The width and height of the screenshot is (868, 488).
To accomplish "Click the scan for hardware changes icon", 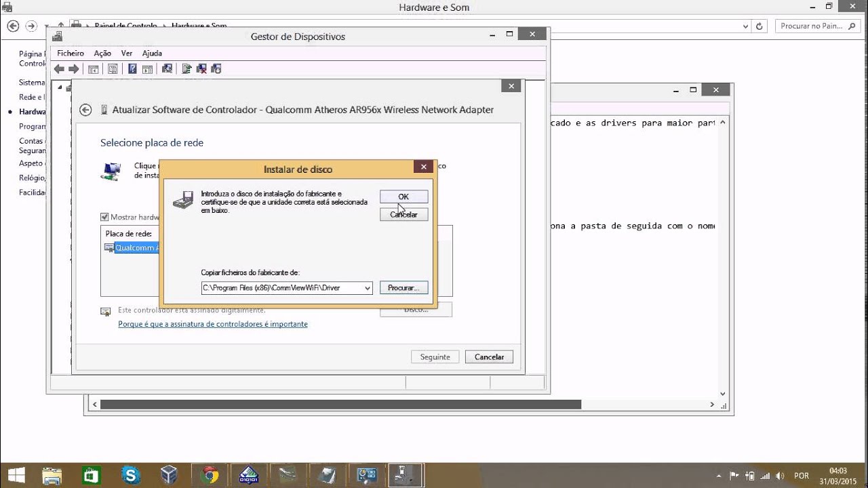I will coord(167,68).
